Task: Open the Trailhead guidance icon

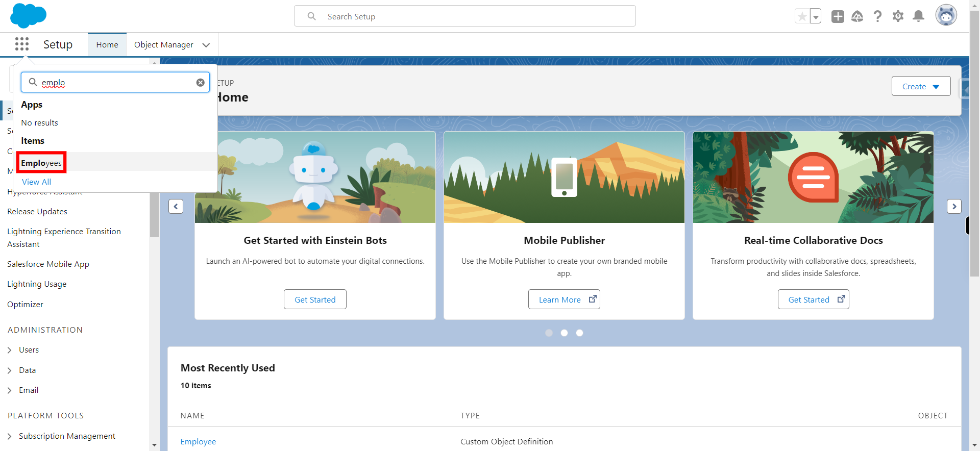Action: coord(857,16)
